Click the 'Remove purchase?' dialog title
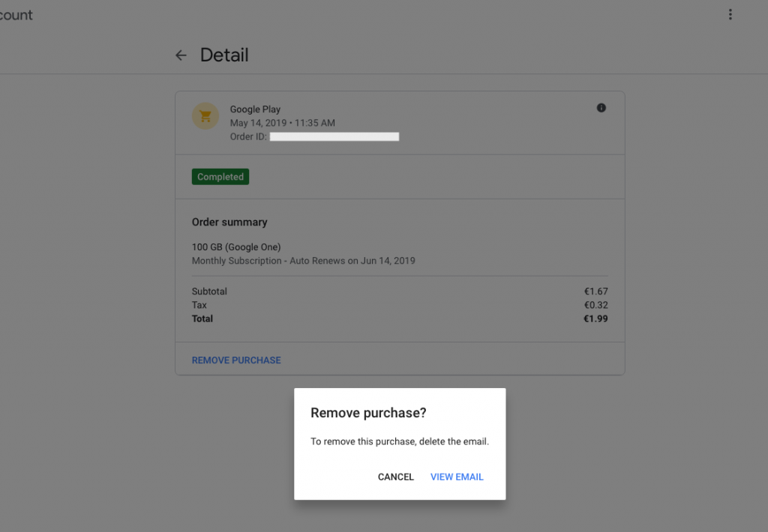 click(x=368, y=413)
